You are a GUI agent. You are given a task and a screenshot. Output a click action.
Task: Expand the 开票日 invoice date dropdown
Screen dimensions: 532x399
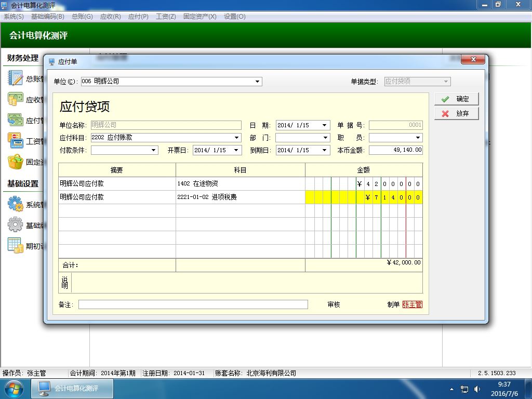click(x=236, y=150)
